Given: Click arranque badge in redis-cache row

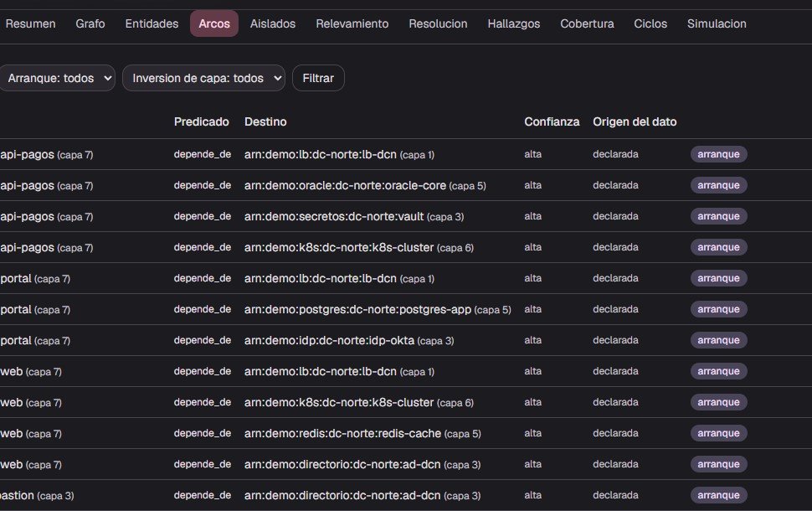Looking at the screenshot, I should pos(718,433).
